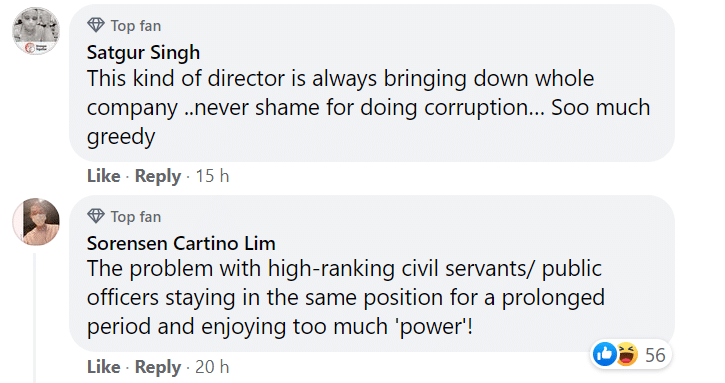Click the corruption comment text bubble
Viewport: 725px width, 383px height.
pyautogui.click(x=372, y=83)
